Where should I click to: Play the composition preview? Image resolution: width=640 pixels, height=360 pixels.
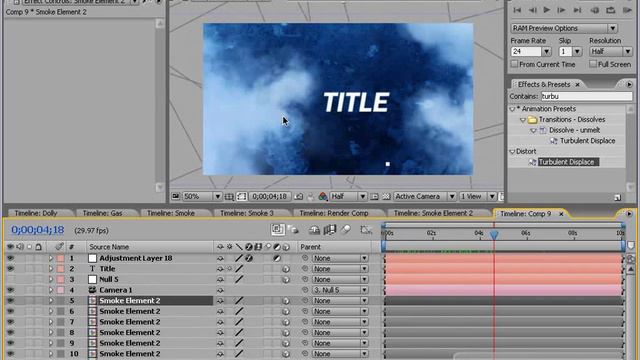[x=547, y=10]
